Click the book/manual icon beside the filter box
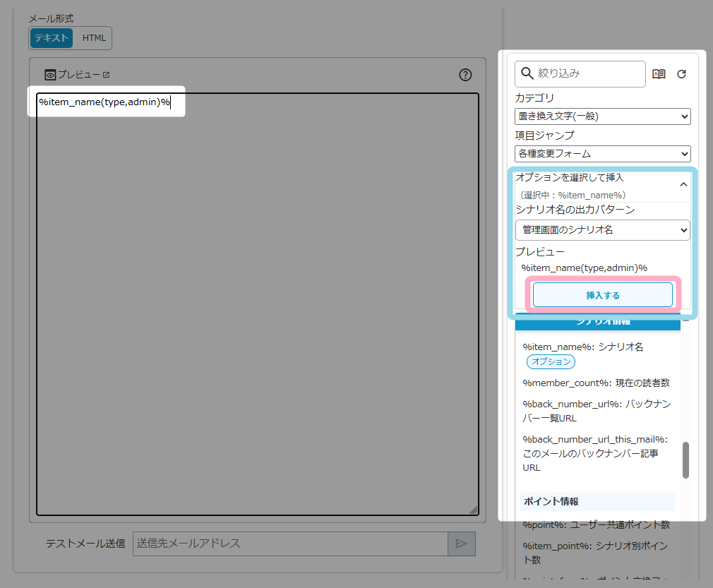 659,74
